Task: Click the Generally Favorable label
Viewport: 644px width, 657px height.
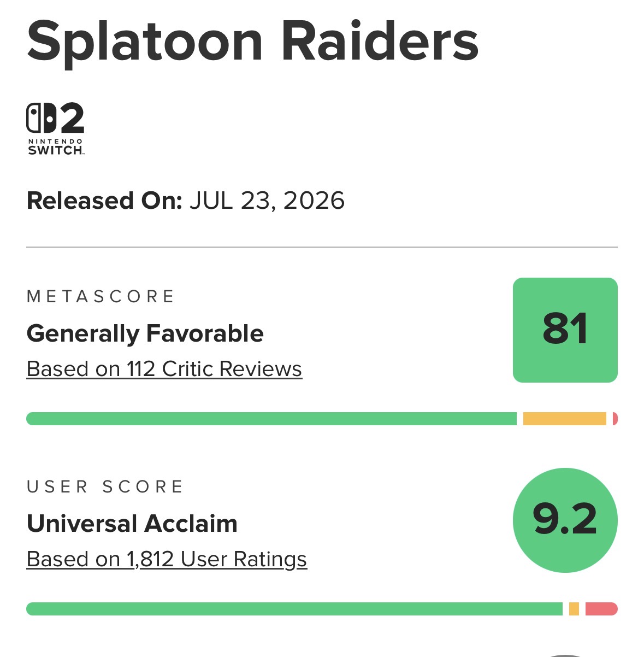Action: (145, 333)
